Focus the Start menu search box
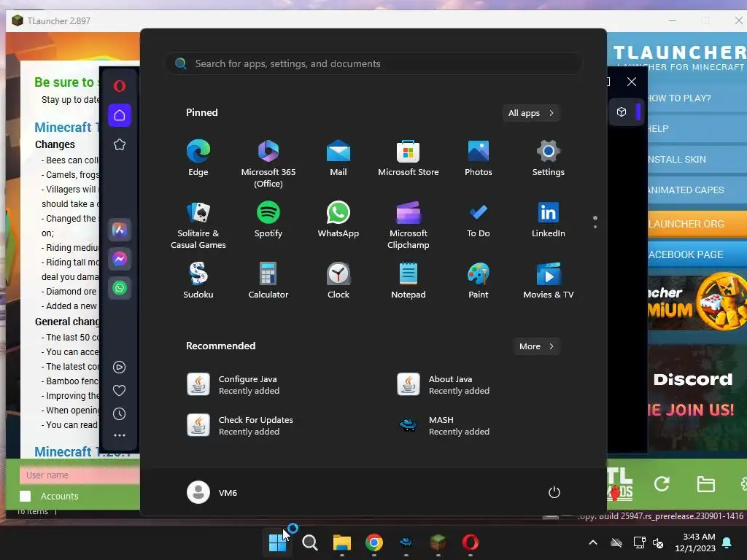The image size is (747, 560). (x=373, y=63)
